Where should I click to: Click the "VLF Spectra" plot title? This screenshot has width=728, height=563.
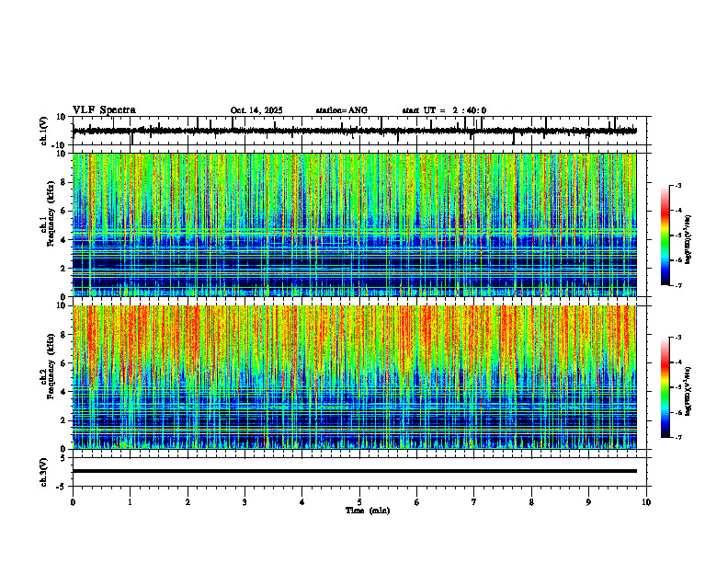[104, 110]
